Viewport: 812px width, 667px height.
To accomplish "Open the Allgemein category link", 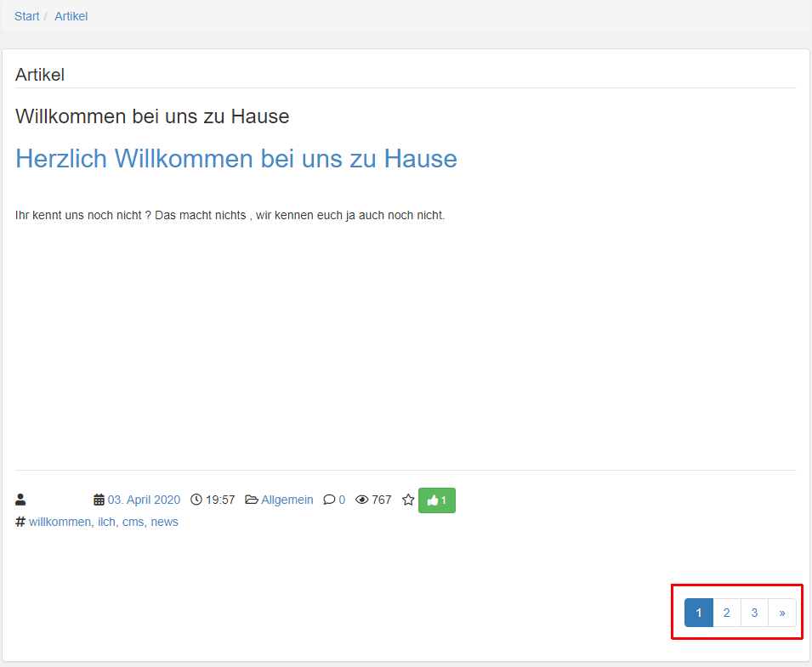I will [x=287, y=500].
